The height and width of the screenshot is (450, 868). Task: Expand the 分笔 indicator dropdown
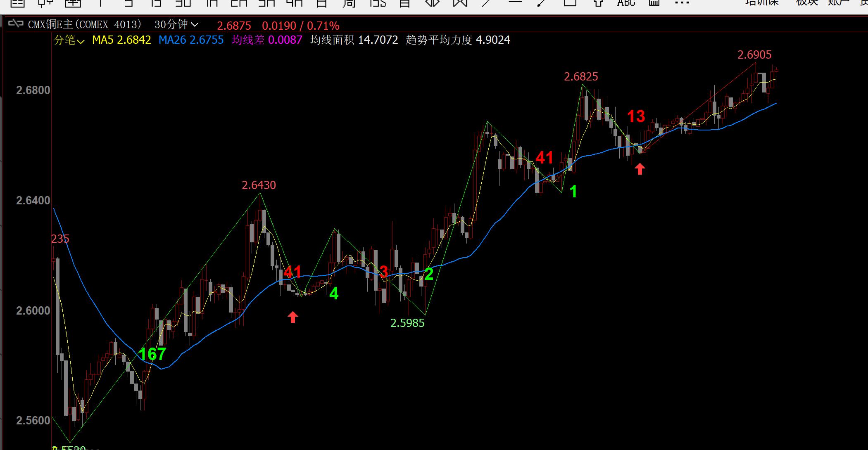(69, 40)
